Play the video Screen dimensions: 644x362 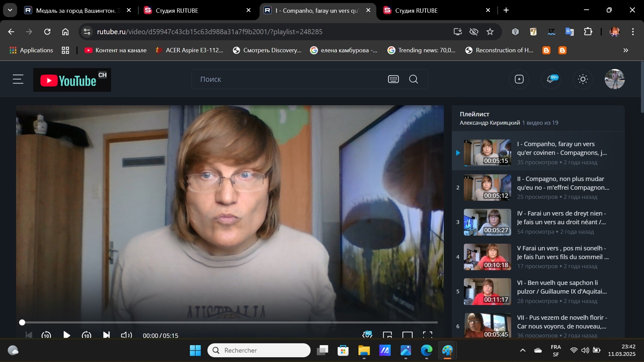point(66,335)
